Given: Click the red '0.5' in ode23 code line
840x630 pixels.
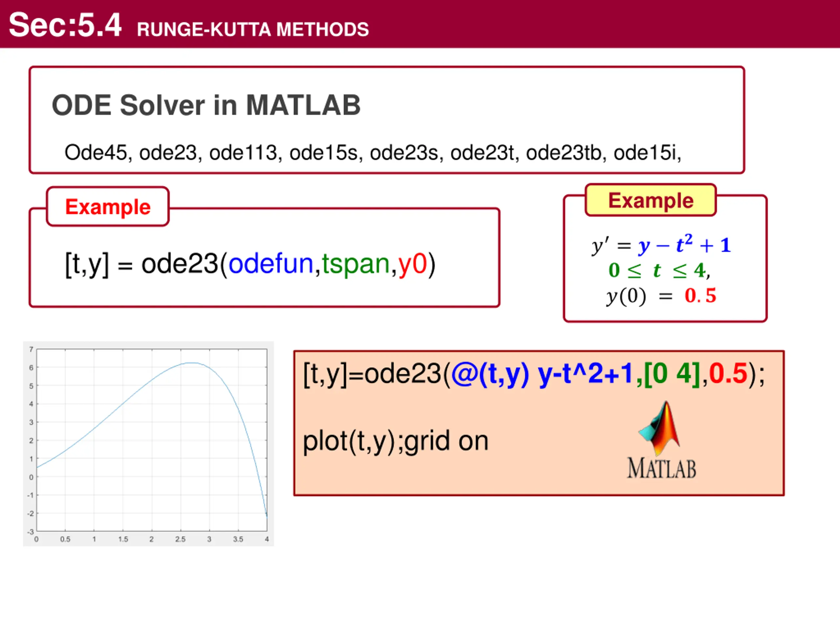Looking at the screenshot, I should click(x=728, y=373).
